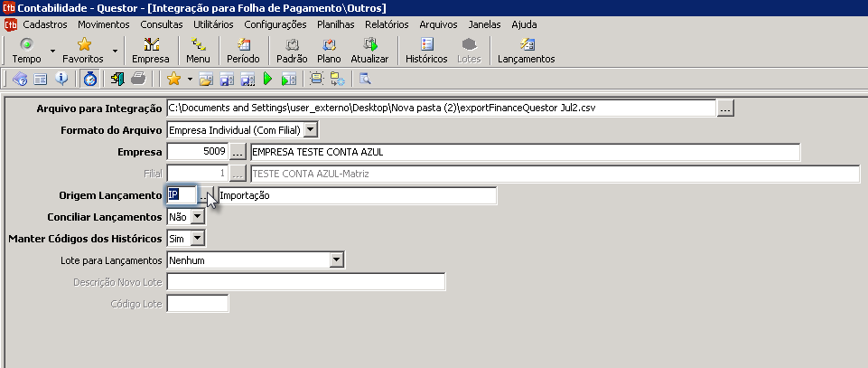
Task: Open the Ajuda menu
Action: [524, 24]
